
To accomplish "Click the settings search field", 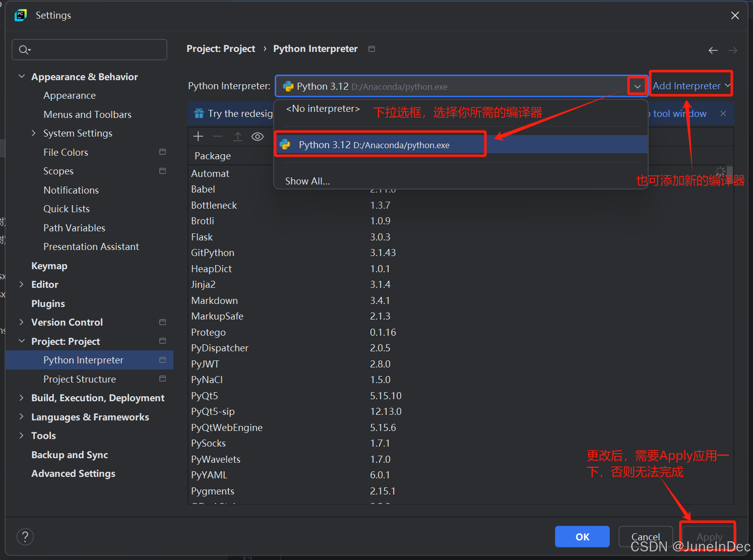I will [x=90, y=49].
